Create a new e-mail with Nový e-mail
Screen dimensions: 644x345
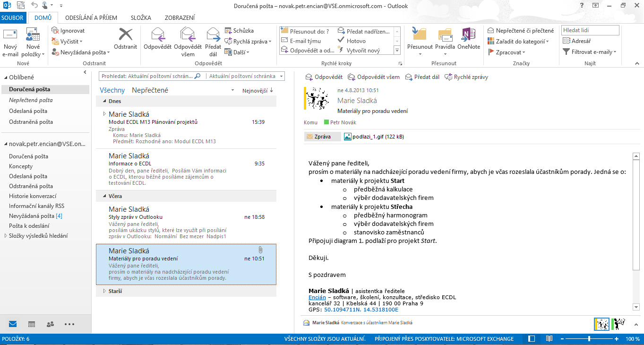coord(10,43)
